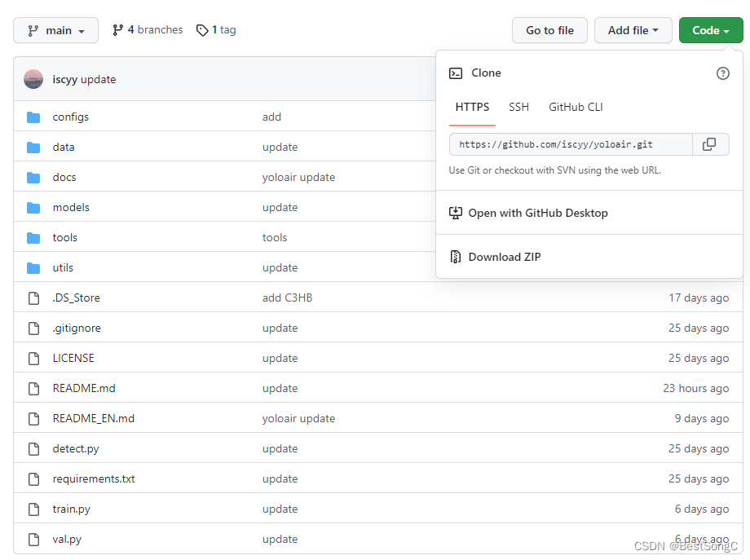The height and width of the screenshot is (560, 750).
Task: Open the docs folder name
Action: point(64,178)
